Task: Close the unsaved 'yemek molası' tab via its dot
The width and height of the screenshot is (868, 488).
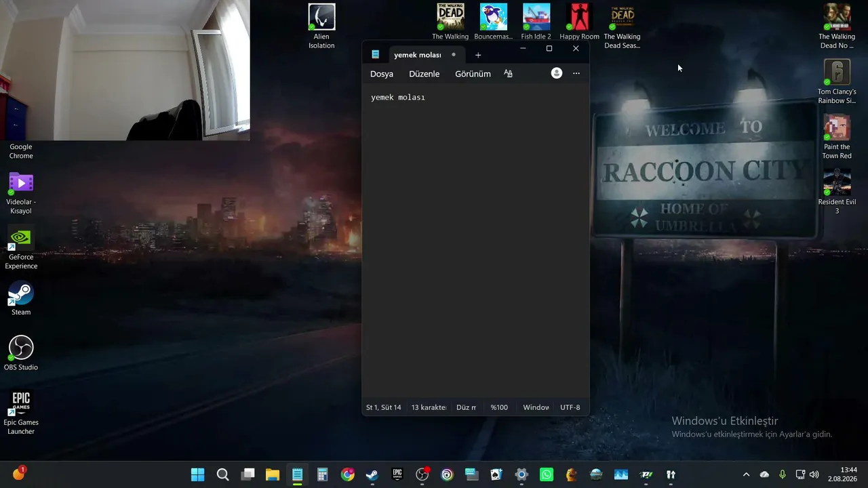Action: click(454, 55)
